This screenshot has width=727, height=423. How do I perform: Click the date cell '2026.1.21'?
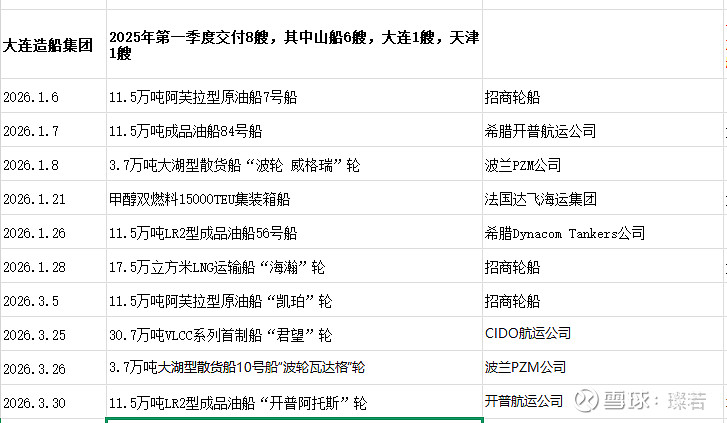53,198
